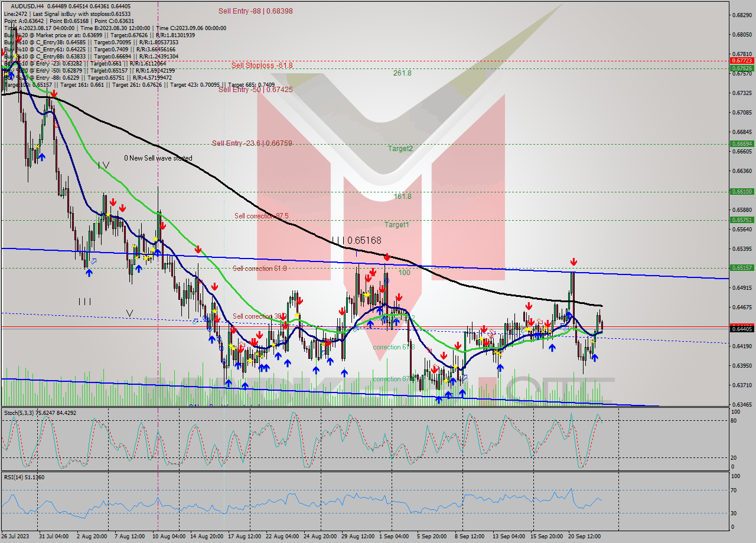756x543 pixels.
Task: Click the red sell arrow near 20 Sep spike
Action: [573, 261]
